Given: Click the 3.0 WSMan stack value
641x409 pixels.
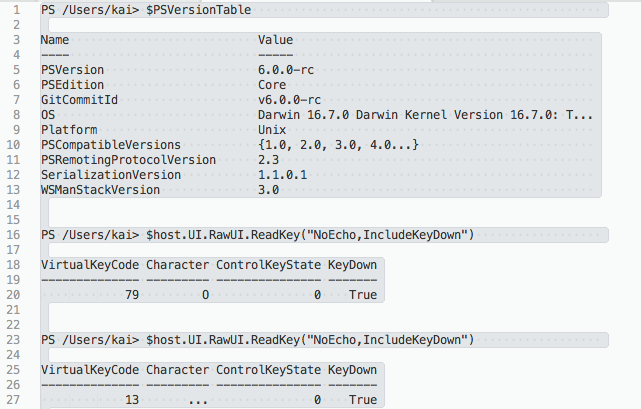Looking at the screenshot, I should [x=269, y=190].
